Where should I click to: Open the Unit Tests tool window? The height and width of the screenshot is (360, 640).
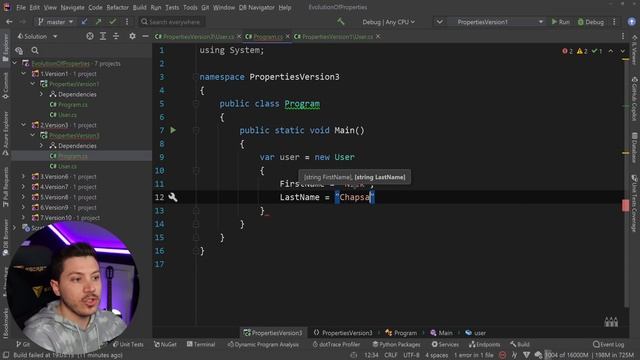click(x=128, y=344)
